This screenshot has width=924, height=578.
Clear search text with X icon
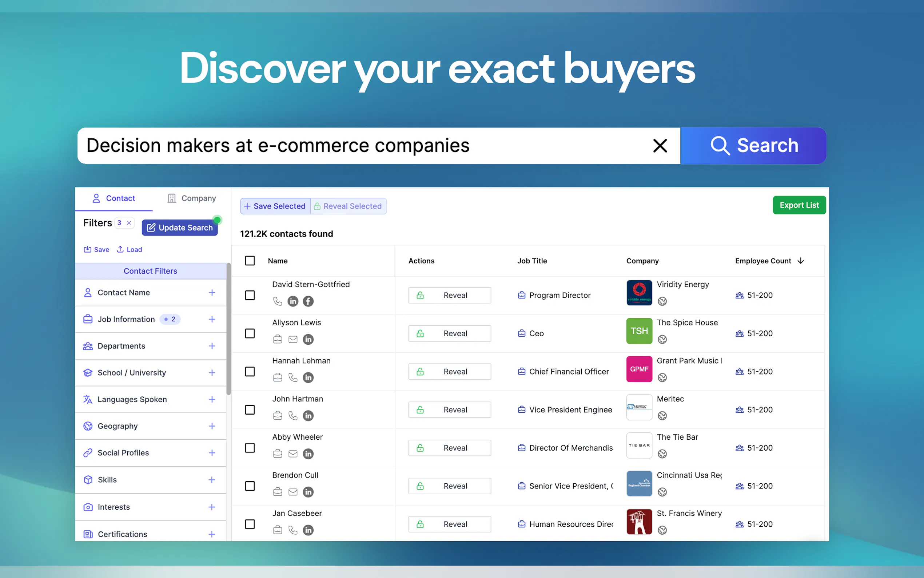coord(660,146)
